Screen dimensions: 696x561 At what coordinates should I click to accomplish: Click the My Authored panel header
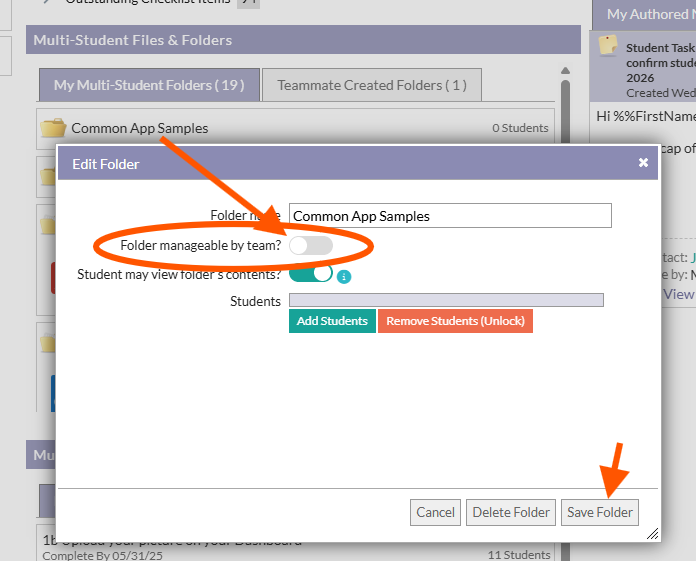(644, 14)
